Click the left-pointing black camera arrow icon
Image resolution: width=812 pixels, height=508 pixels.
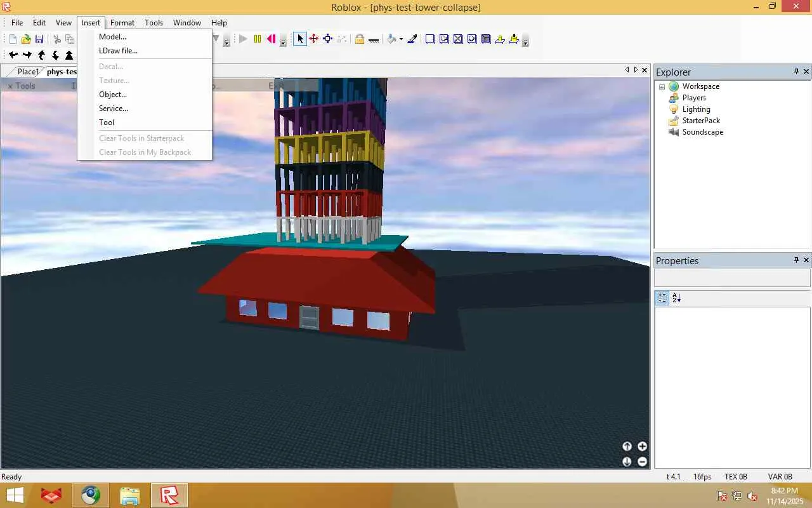point(13,55)
